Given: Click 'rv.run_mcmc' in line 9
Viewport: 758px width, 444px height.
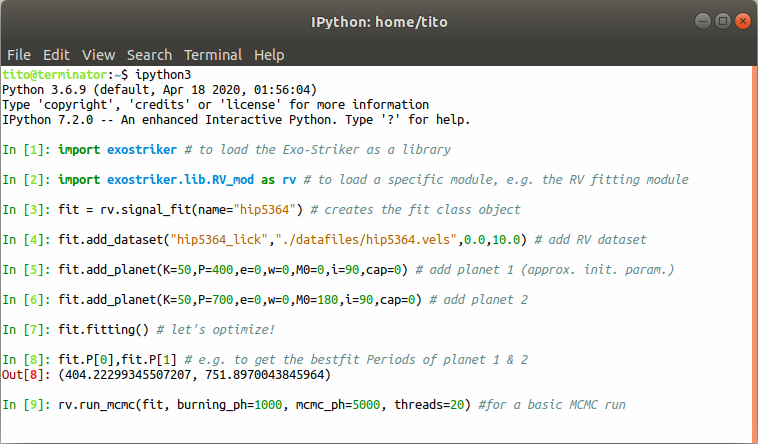Looking at the screenshot, I should point(97,405).
